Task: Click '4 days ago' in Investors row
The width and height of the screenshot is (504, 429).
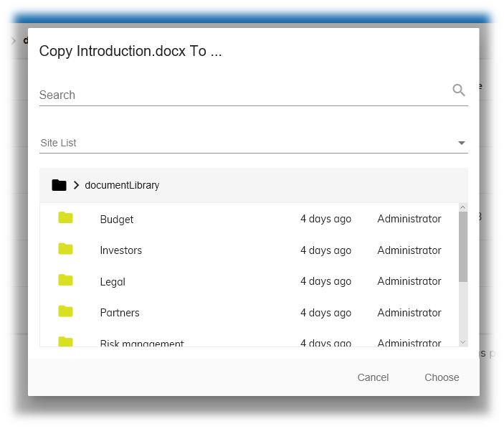Action: pos(326,250)
